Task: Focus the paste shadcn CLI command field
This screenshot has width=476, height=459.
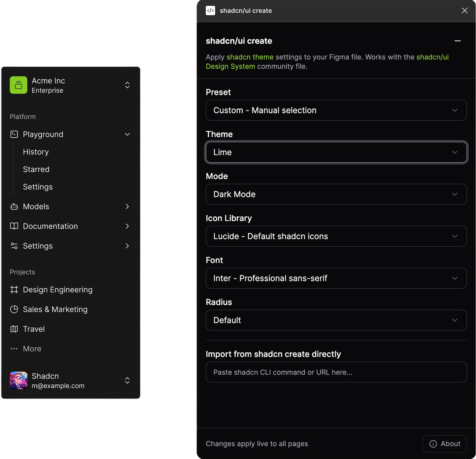Action: (336, 372)
